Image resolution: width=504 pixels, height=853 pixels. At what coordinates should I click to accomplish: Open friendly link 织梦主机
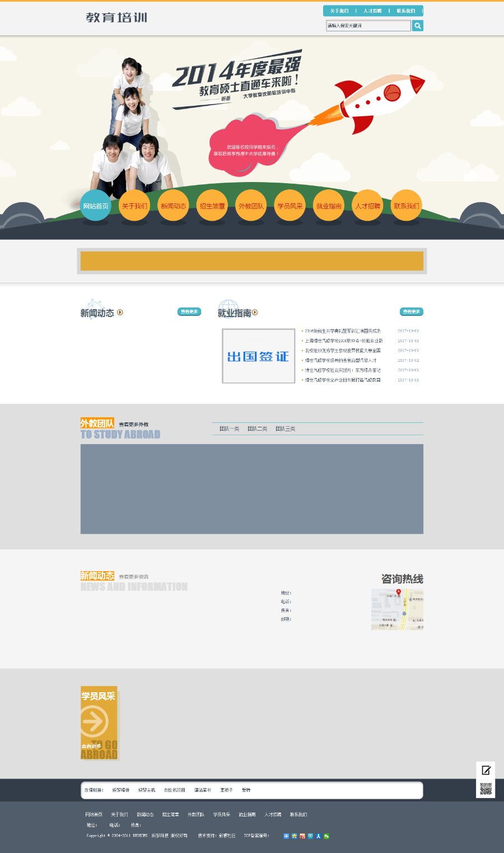(147, 790)
